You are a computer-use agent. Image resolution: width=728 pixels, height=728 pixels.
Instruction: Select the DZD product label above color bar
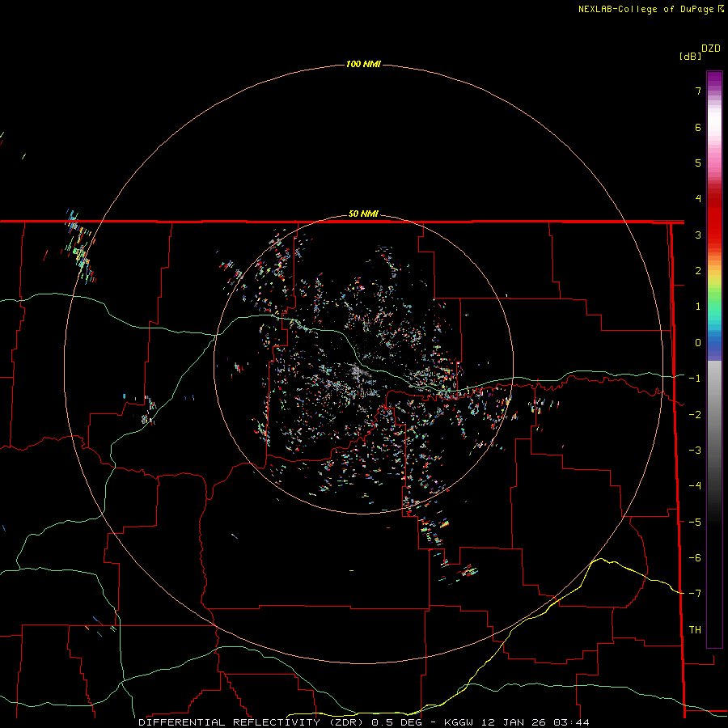(711, 49)
